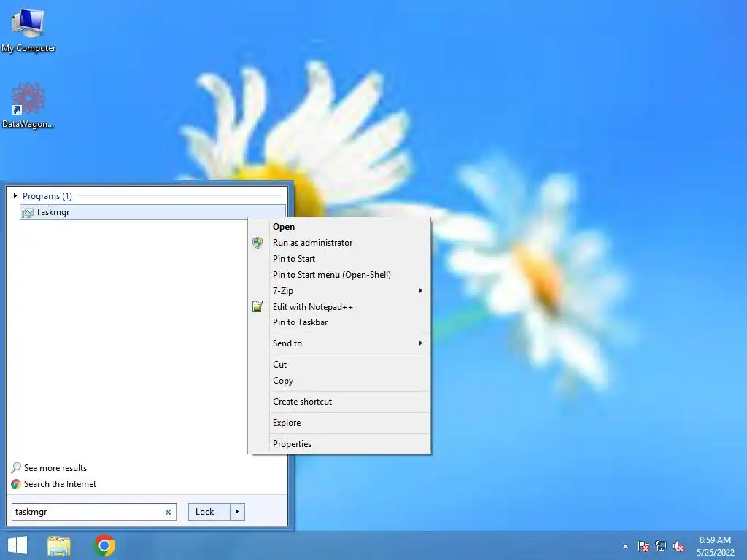Open the Action Center flag icon
Image resolution: width=747 pixels, height=560 pixels.
click(643, 546)
